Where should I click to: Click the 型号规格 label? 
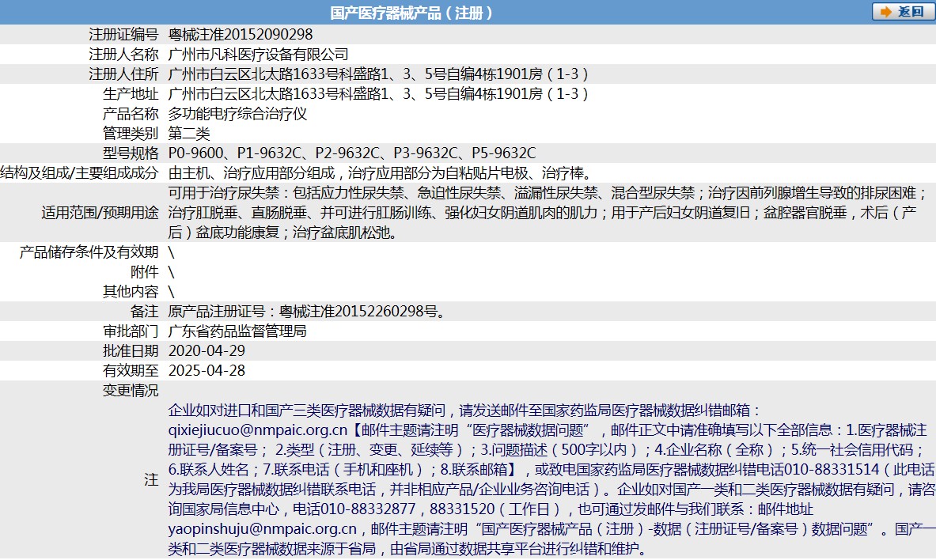pos(131,153)
